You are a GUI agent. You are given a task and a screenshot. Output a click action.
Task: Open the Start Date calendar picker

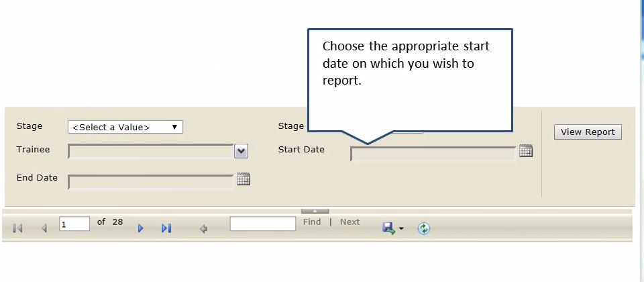526,151
